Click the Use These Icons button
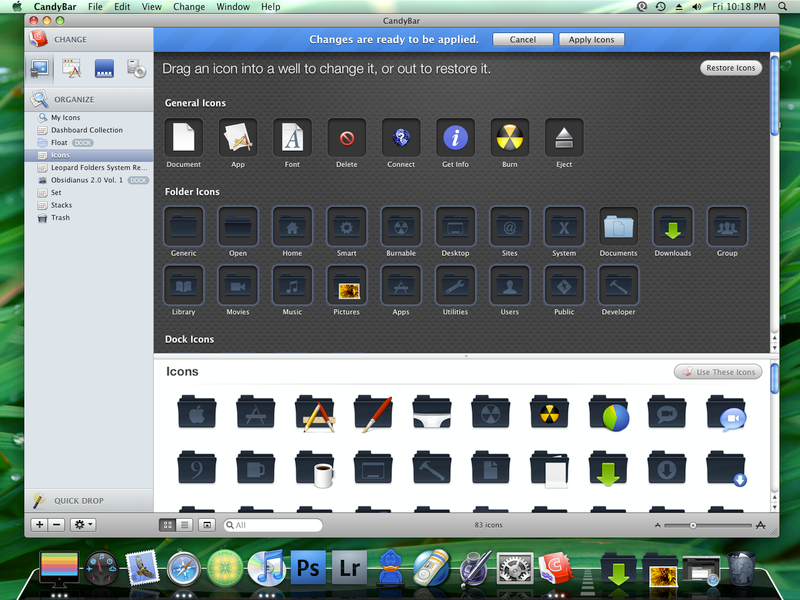 point(718,372)
